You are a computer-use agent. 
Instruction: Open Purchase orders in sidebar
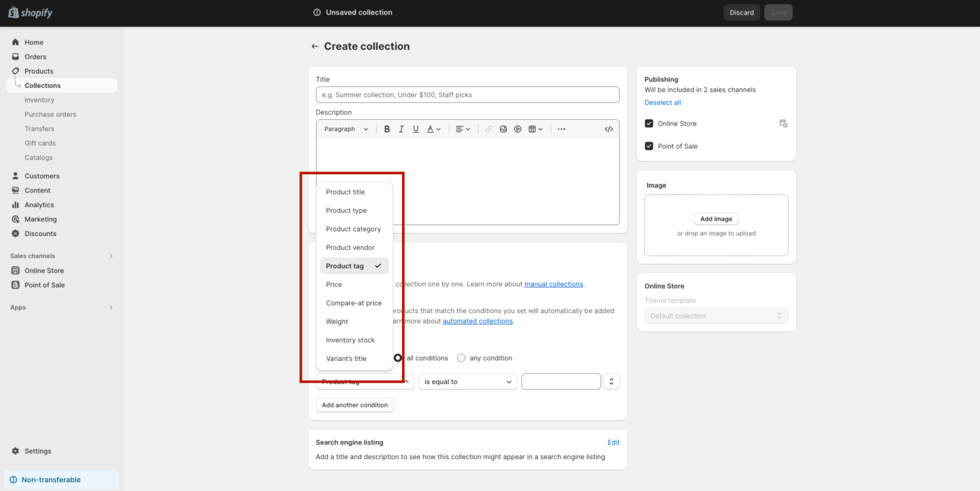[x=50, y=114]
